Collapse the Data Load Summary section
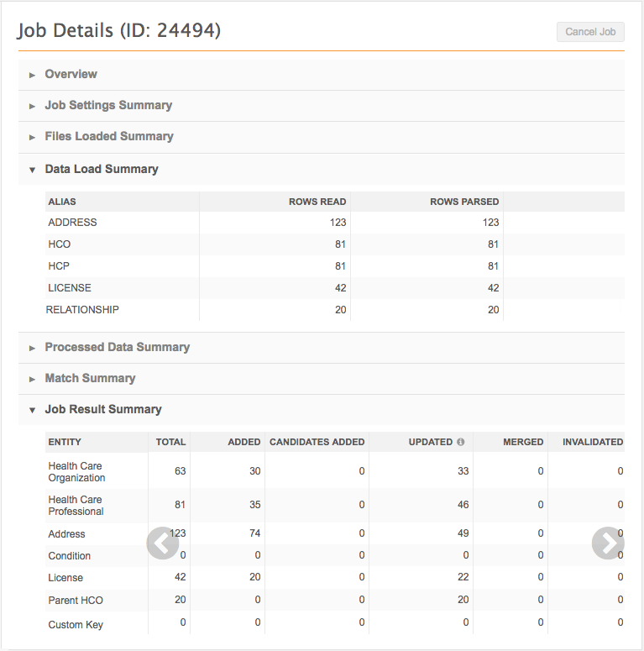 pyautogui.click(x=102, y=170)
